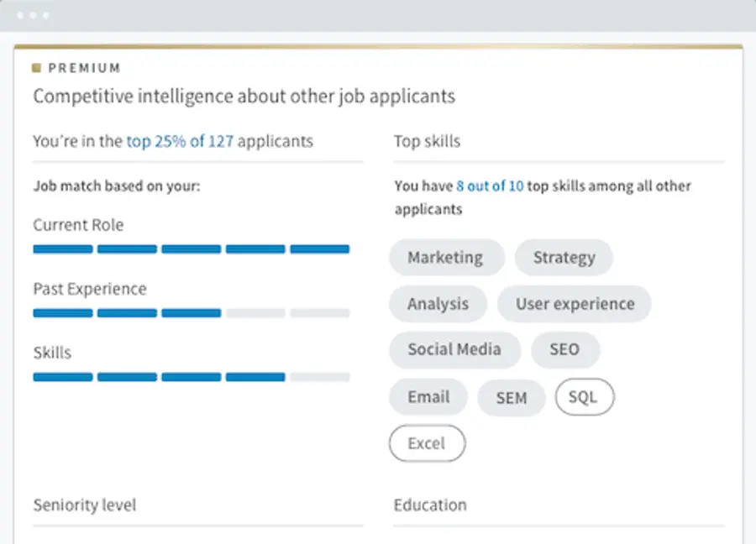Image resolution: width=756 pixels, height=544 pixels.
Task: Select the Education section heading
Action: (430, 505)
